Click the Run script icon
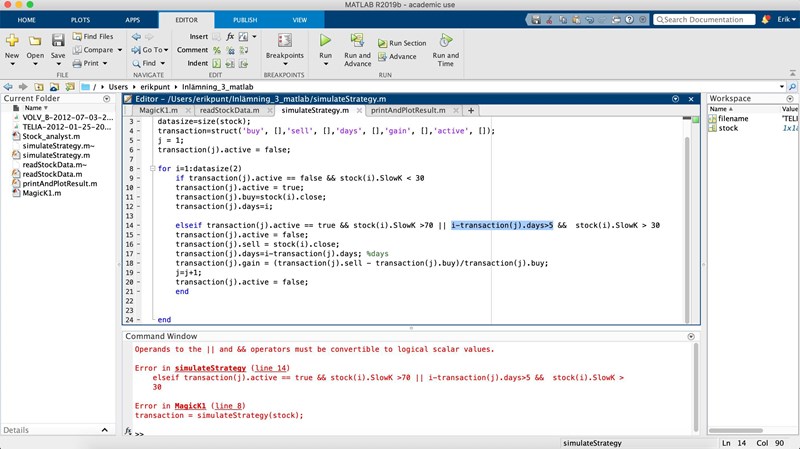 [x=325, y=41]
